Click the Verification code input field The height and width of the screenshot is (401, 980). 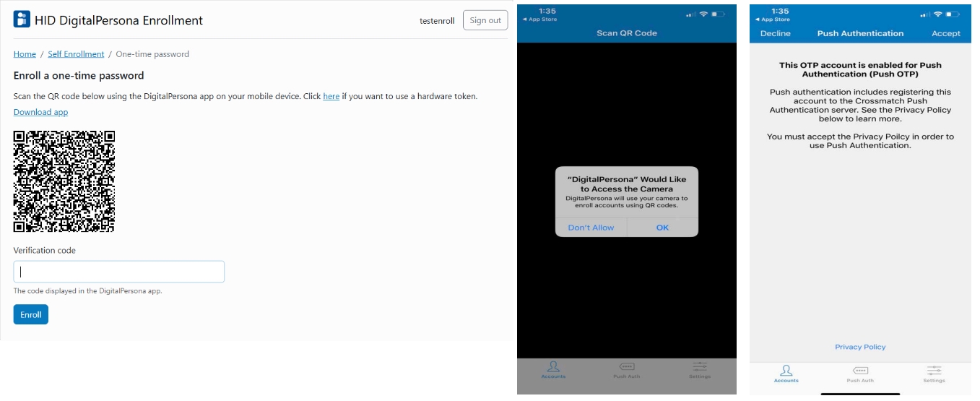(x=119, y=272)
